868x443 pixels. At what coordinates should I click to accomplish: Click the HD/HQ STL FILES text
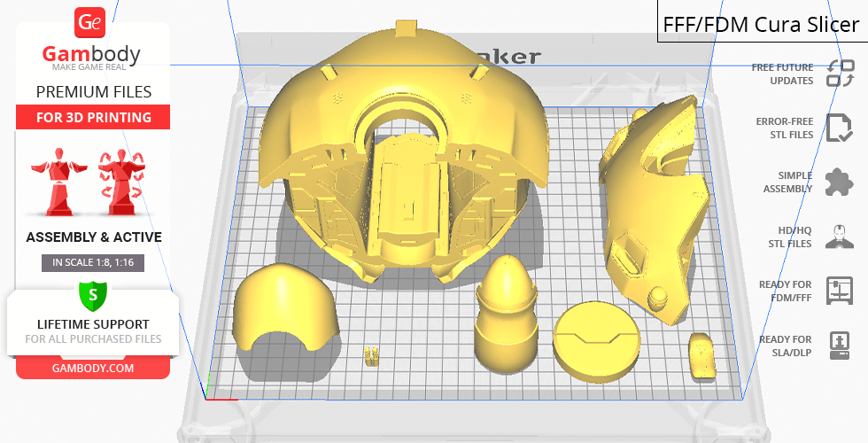[790, 237]
